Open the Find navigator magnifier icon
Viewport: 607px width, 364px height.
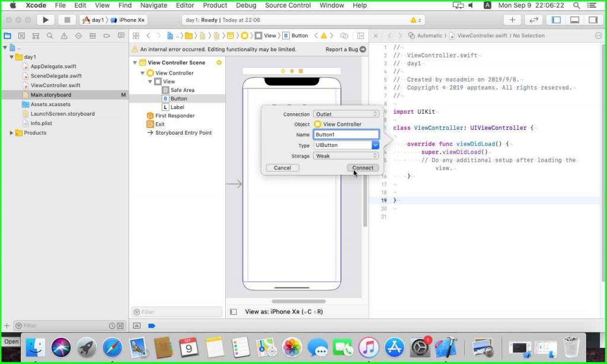(49, 36)
